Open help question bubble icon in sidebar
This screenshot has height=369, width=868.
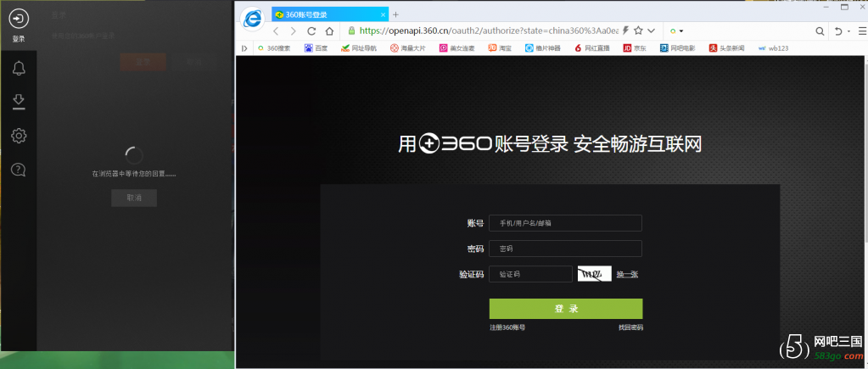click(19, 170)
